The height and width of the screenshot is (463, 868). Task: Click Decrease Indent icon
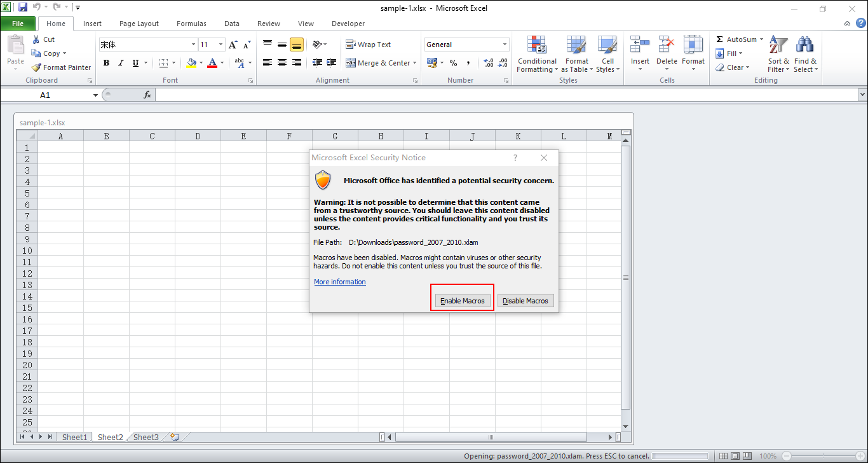click(x=317, y=63)
